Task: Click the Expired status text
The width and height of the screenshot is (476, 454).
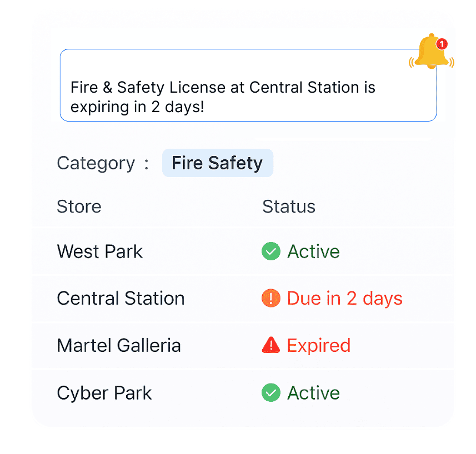Action: coord(319,346)
